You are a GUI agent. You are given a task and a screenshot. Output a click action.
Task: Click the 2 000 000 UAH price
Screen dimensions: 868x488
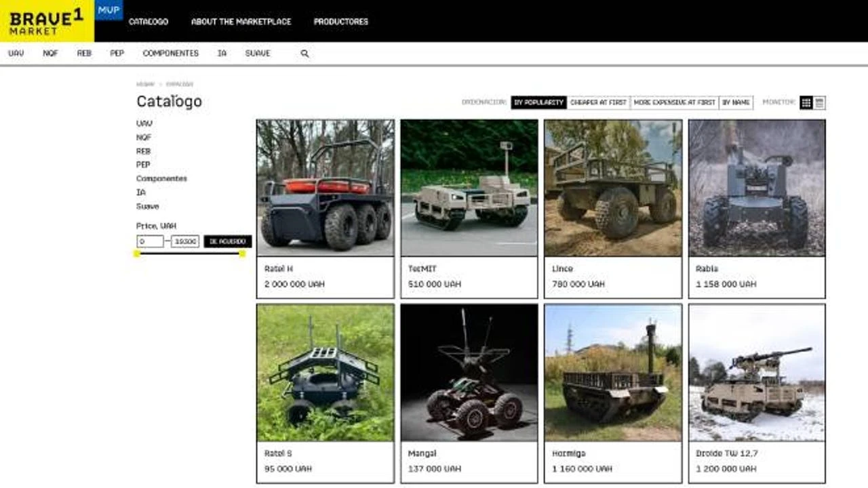[294, 285]
